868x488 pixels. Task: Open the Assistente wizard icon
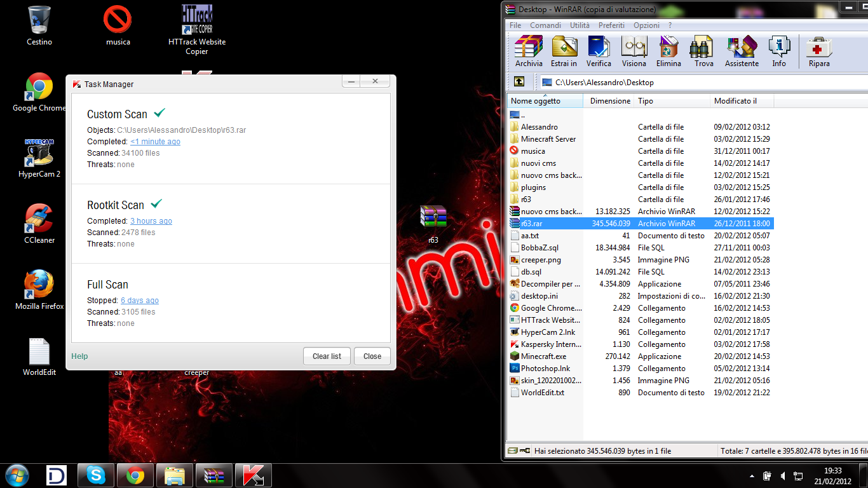[742, 51]
